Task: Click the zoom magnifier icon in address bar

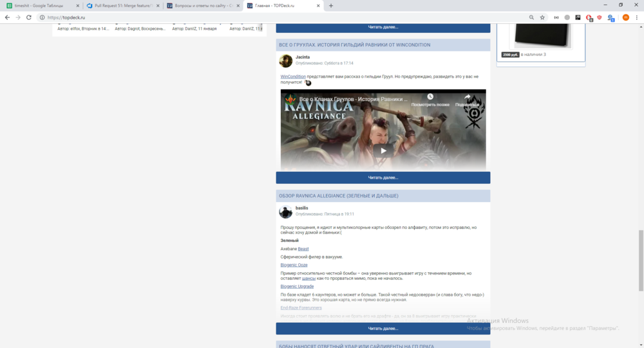Action: click(531, 17)
